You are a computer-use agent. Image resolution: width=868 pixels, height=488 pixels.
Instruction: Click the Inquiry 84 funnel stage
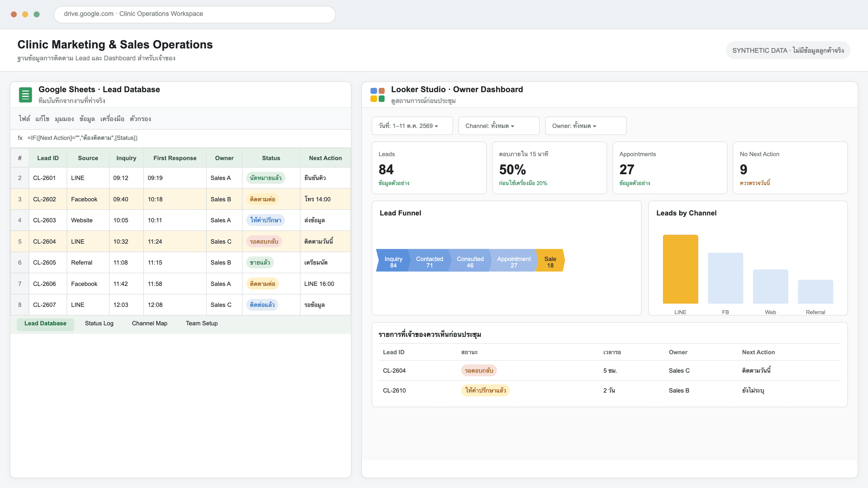393,260
